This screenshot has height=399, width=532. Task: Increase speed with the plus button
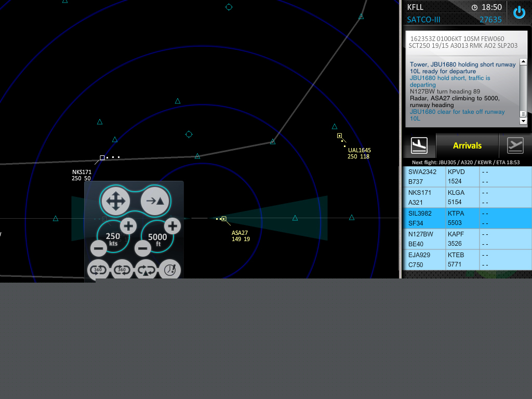click(x=128, y=225)
